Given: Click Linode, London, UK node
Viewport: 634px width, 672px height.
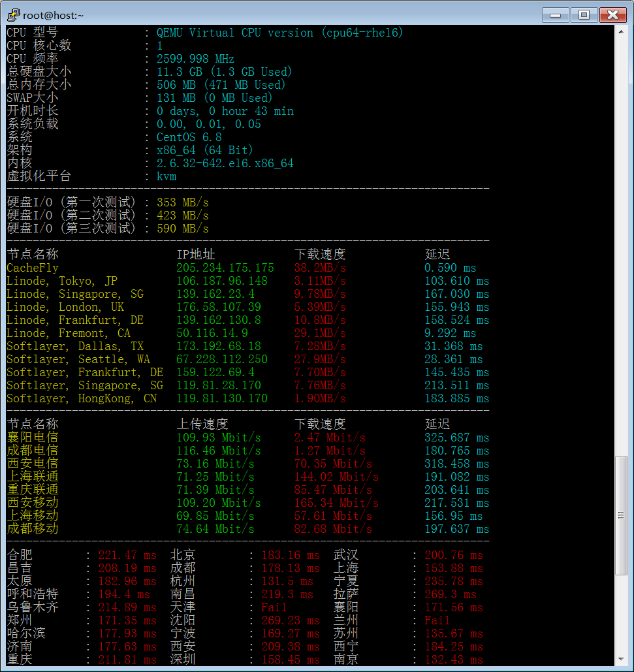Looking at the screenshot, I should [x=65, y=307].
